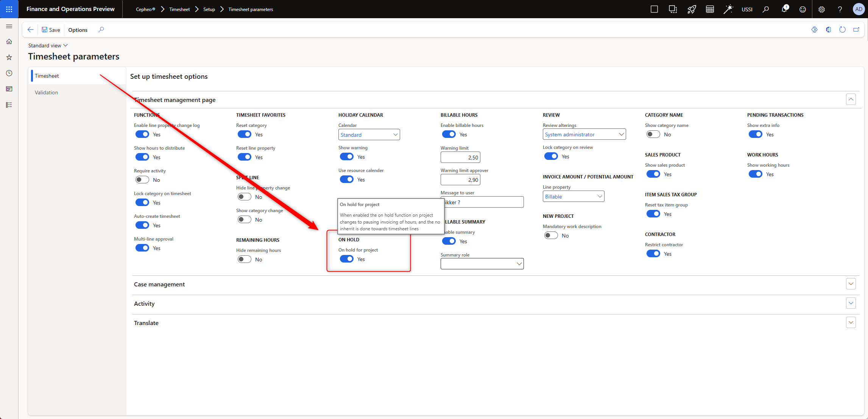Open the Summary role dropdown
Viewport: 868px width, 419px height.
click(x=482, y=264)
